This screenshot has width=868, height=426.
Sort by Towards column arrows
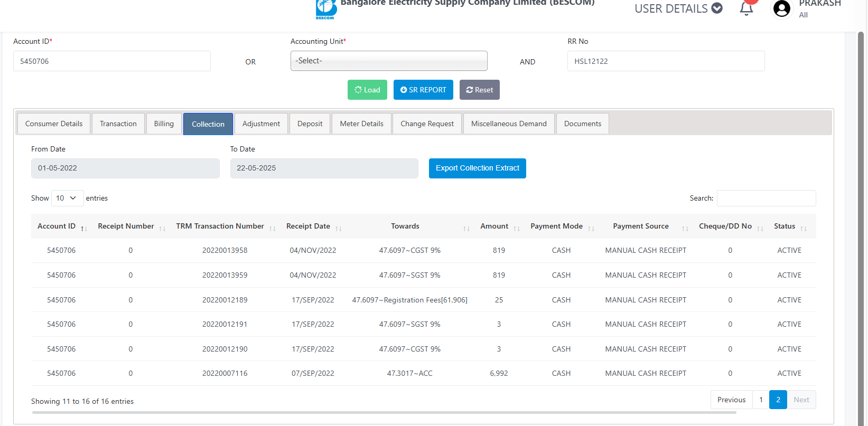(466, 229)
